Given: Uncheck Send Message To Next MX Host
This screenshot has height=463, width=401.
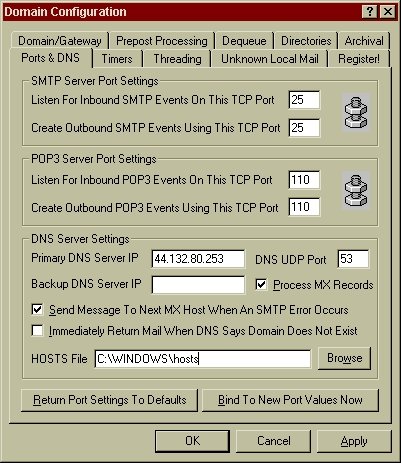Looking at the screenshot, I should click(37, 309).
